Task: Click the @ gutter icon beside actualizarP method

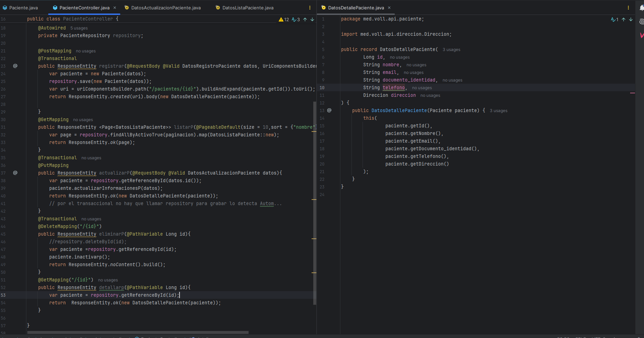Action: [x=15, y=172]
